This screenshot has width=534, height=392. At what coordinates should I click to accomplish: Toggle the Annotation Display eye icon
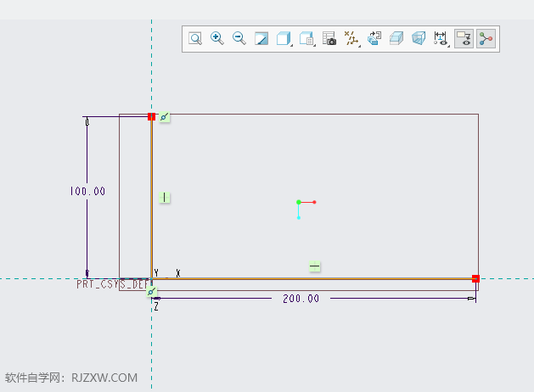464,38
